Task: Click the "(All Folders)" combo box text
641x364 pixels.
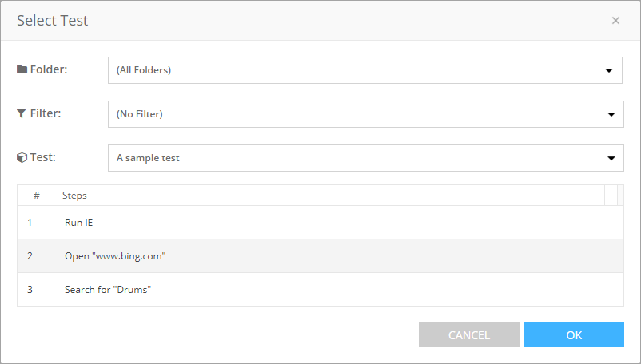Action: coord(144,70)
